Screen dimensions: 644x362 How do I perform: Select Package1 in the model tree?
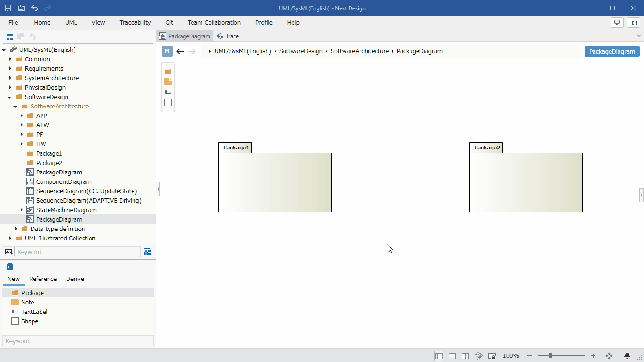coord(49,154)
